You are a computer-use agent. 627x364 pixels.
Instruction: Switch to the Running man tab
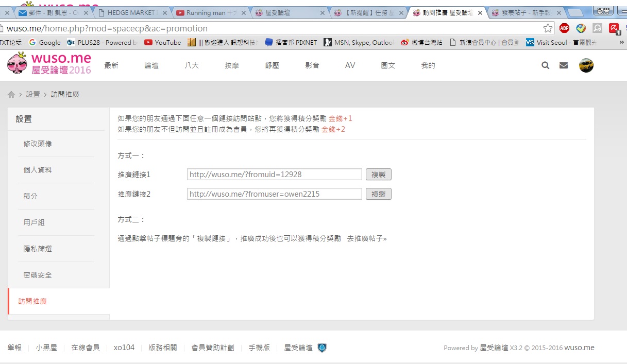210,13
